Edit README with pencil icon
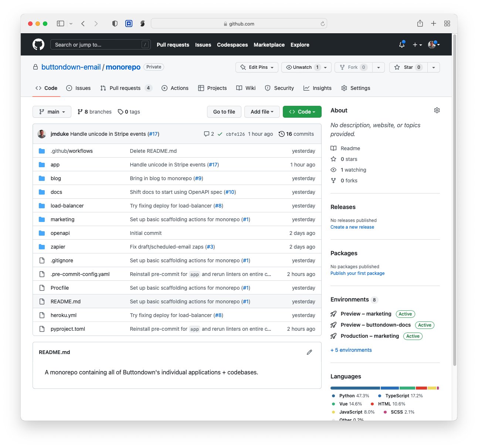This screenshot has height=448, width=478. click(309, 352)
